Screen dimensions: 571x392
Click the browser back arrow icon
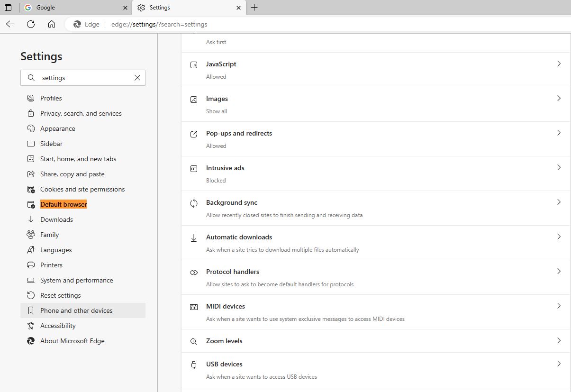pyautogui.click(x=10, y=24)
